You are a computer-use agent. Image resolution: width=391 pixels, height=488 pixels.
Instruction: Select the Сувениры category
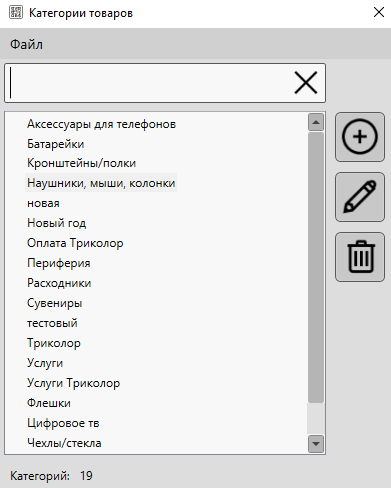point(55,303)
